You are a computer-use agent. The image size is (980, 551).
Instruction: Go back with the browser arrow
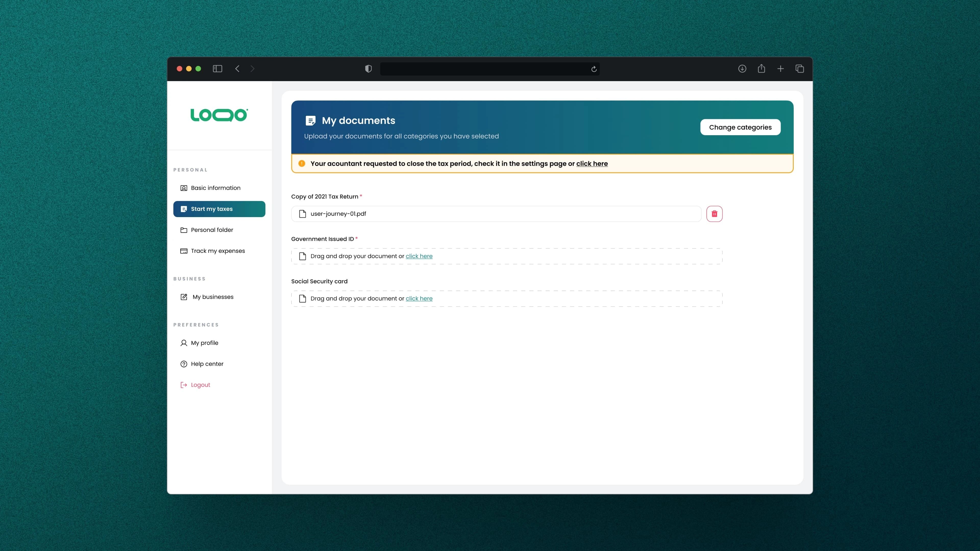[x=237, y=69]
